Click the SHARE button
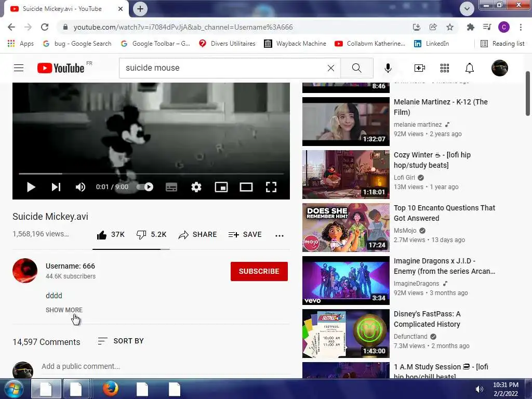The image size is (532, 399). [x=197, y=234]
